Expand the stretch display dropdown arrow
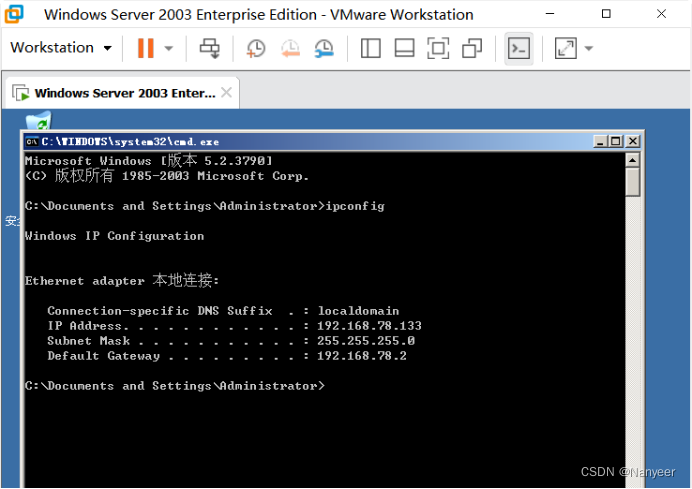The image size is (692, 489). coord(589,48)
